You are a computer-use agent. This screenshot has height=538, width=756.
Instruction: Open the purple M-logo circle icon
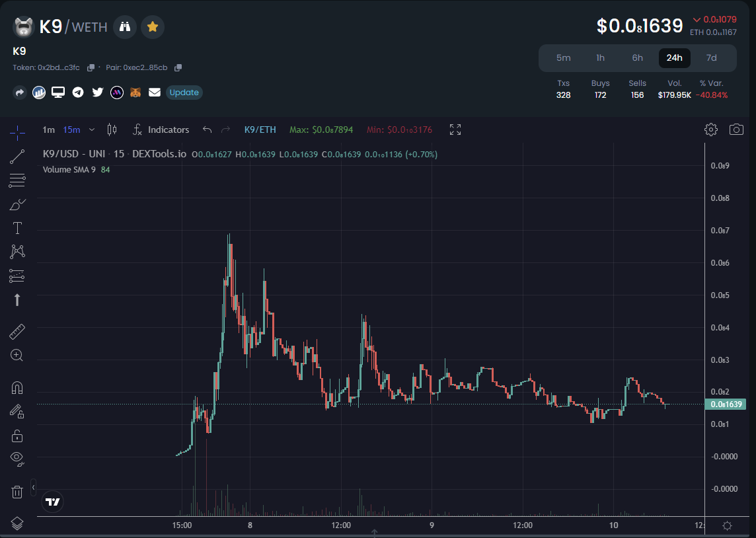click(117, 93)
